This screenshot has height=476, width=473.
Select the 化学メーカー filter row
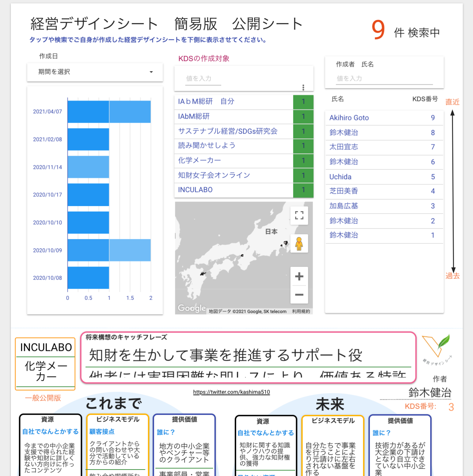point(244,160)
